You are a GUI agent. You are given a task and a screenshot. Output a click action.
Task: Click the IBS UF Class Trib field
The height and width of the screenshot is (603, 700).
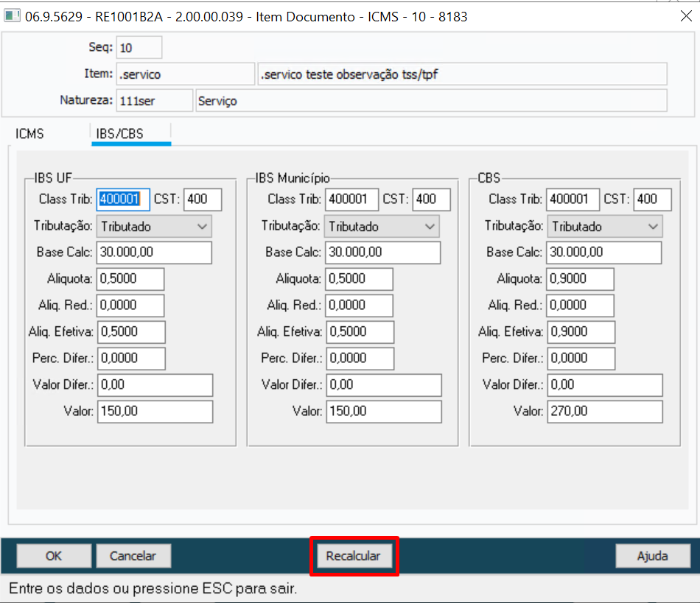coord(123,199)
